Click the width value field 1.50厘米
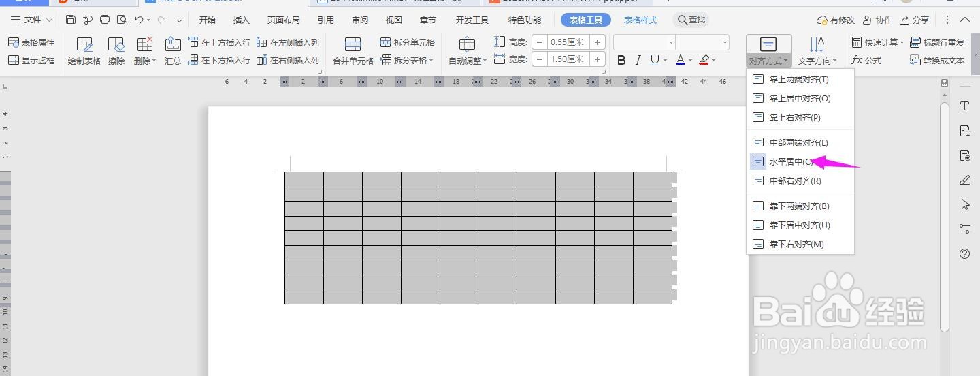Viewport: 980px width, 376px height. click(569, 59)
